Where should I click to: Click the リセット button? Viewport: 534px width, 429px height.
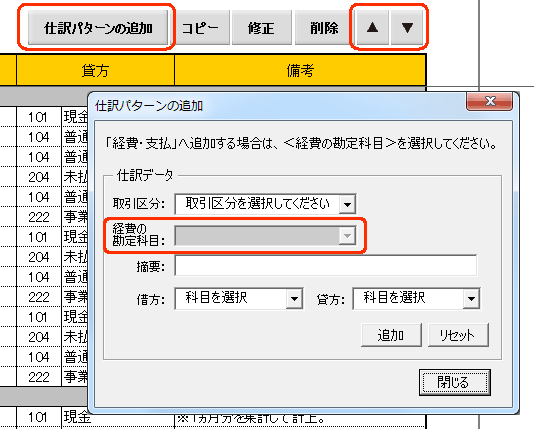[458, 335]
